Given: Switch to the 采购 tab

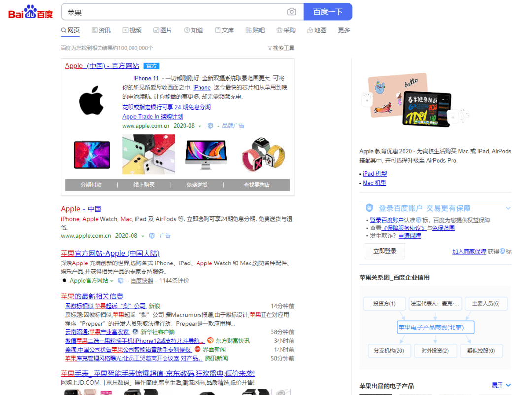Looking at the screenshot, I should point(286,30).
